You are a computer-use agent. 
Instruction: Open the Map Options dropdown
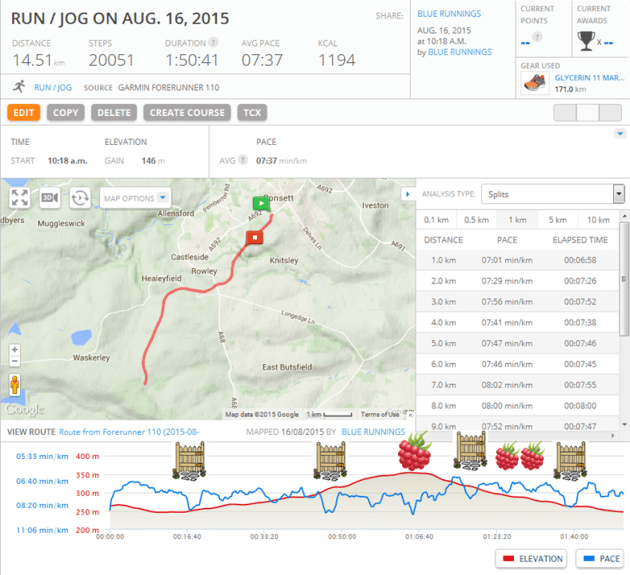pyautogui.click(x=135, y=198)
